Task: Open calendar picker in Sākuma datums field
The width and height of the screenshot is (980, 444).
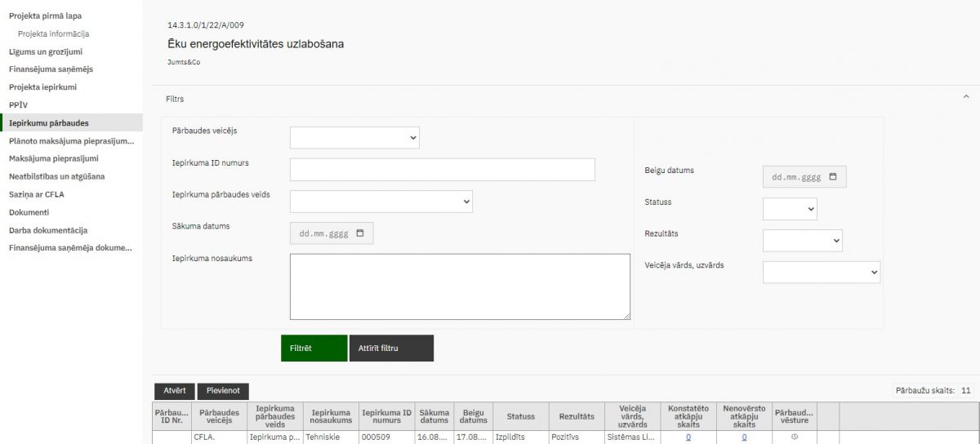Action: pos(360,233)
